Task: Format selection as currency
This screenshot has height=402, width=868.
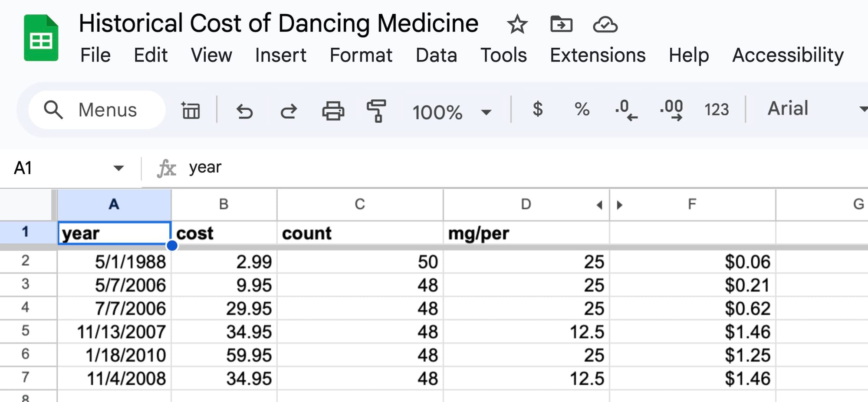Action: tap(537, 109)
